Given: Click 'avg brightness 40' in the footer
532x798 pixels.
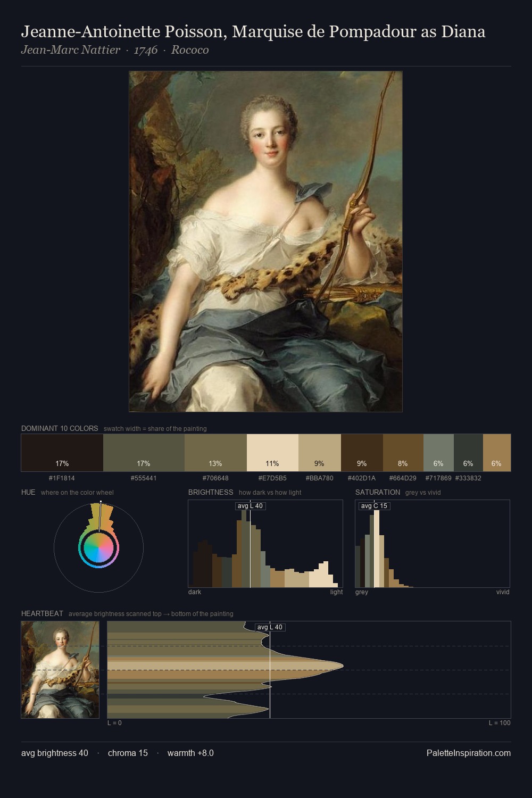Looking at the screenshot, I should tap(55, 753).
